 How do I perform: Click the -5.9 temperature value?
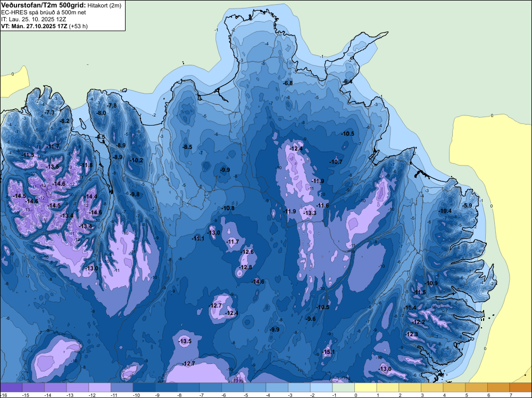click(x=468, y=205)
